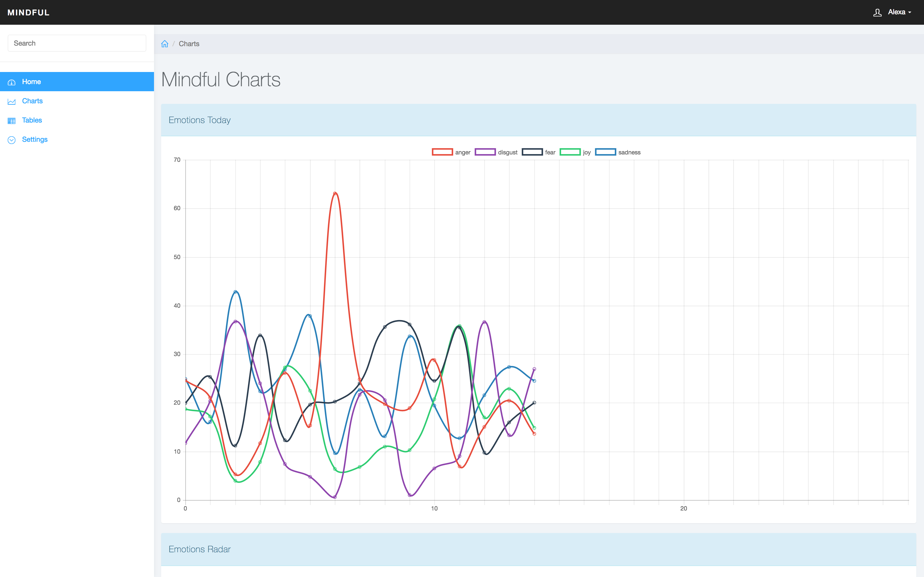Click the Charts line-graph sidebar icon
This screenshot has width=924, height=577.
(12, 101)
